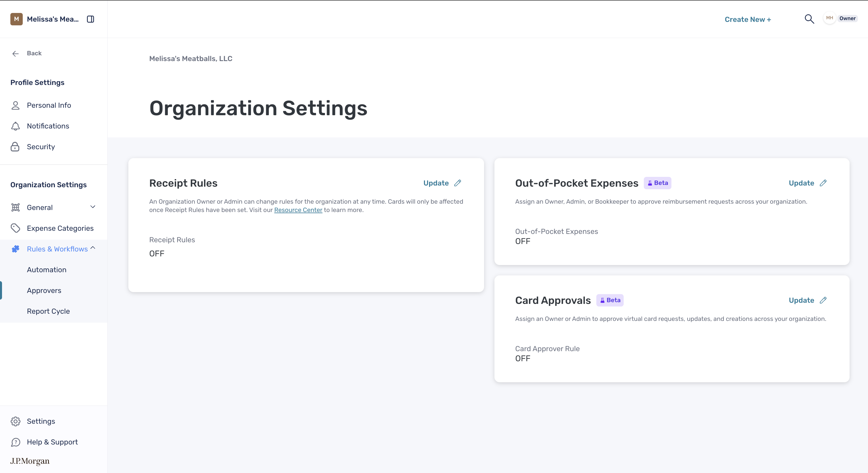Click Melissa's Mea... organization name
Screen dimensions: 868x473
[x=53, y=19]
